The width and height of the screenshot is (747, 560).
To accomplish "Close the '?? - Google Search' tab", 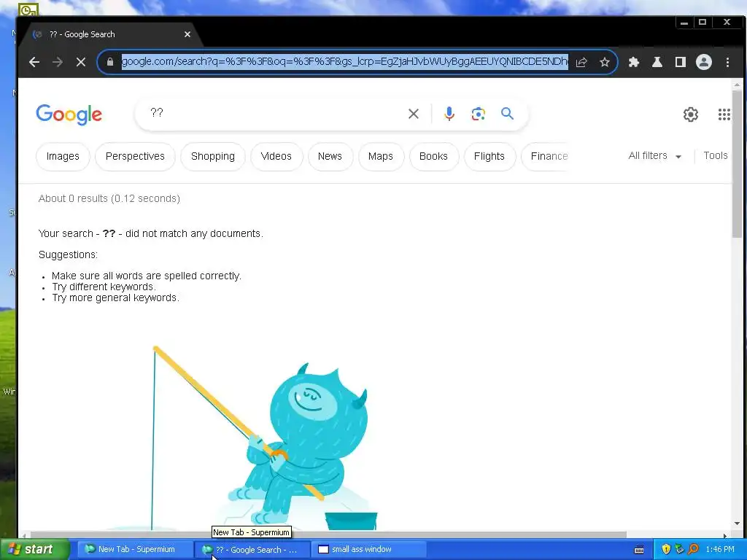I will tap(187, 34).
